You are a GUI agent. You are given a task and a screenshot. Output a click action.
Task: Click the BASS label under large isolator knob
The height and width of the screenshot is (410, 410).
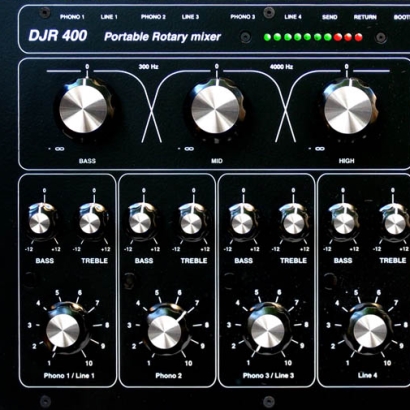point(87,161)
